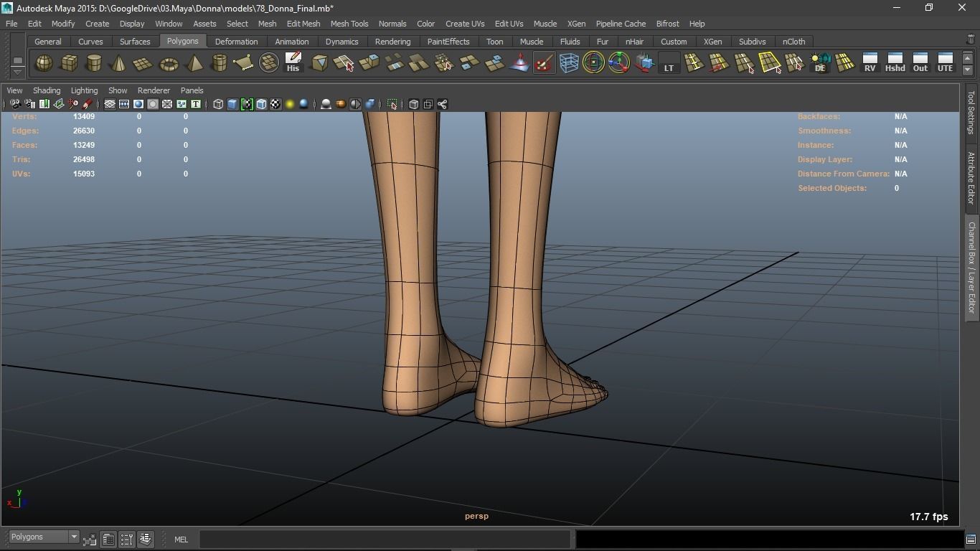Toggle smooth shade all in panel toolbar
This screenshot has width=980, height=551.
232,105
